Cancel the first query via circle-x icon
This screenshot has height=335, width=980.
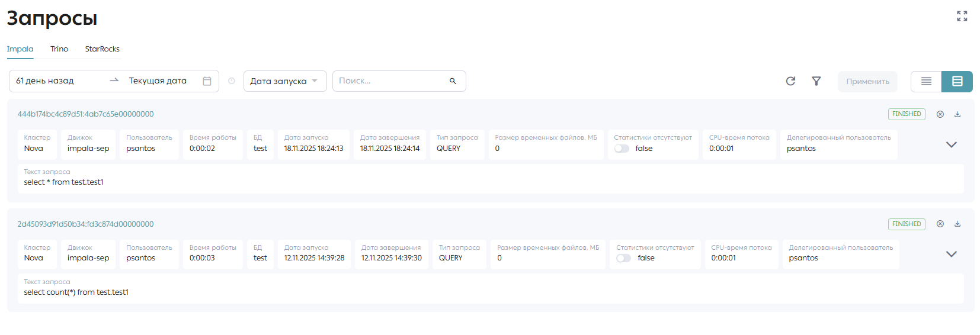click(940, 114)
